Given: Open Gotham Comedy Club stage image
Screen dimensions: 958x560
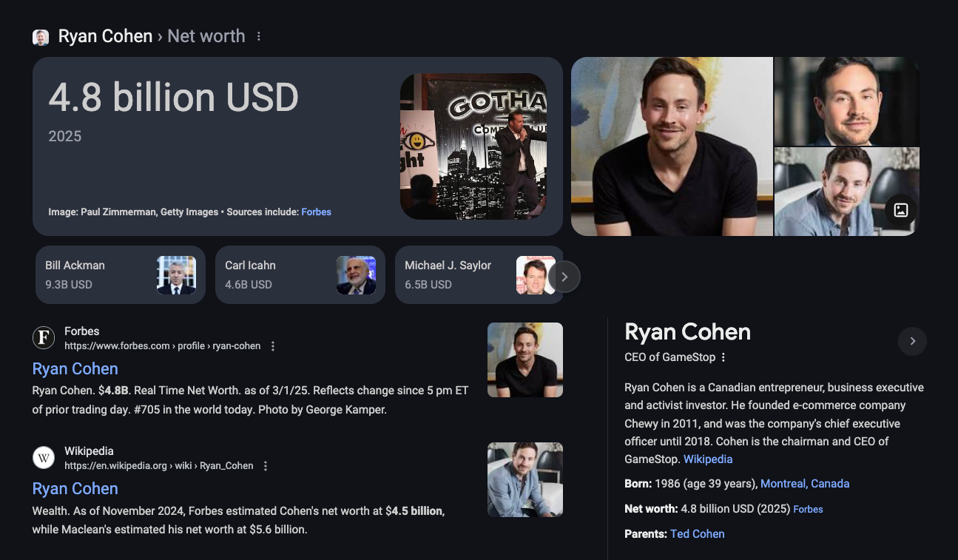Looking at the screenshot, I should 473,146.
